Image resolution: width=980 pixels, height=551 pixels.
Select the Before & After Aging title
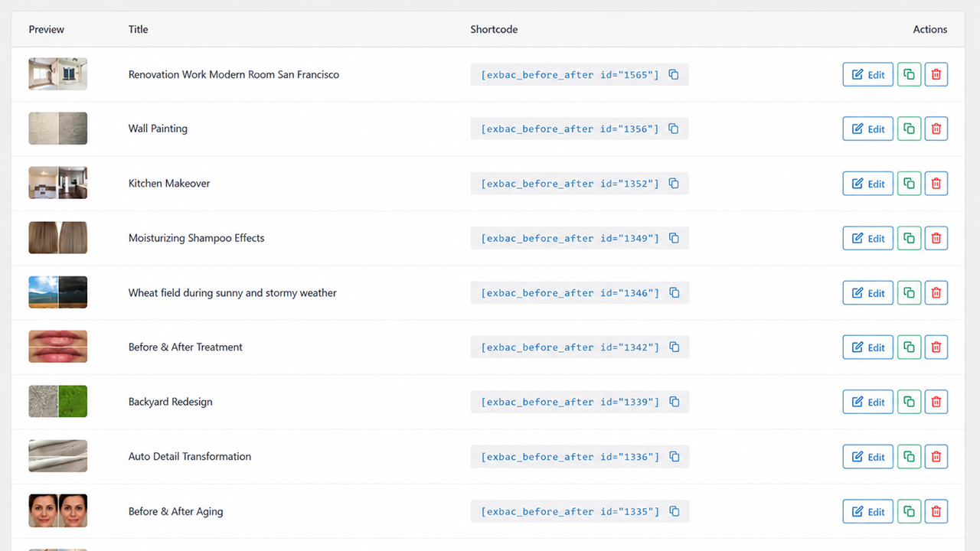pyautogui.click(x=176, y=511)
